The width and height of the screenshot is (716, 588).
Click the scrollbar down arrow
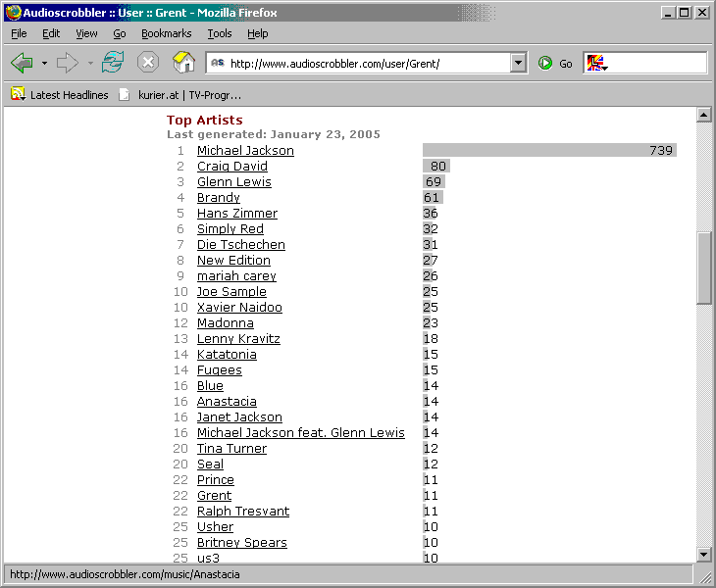pyautogui.click(x=703, y=554)
